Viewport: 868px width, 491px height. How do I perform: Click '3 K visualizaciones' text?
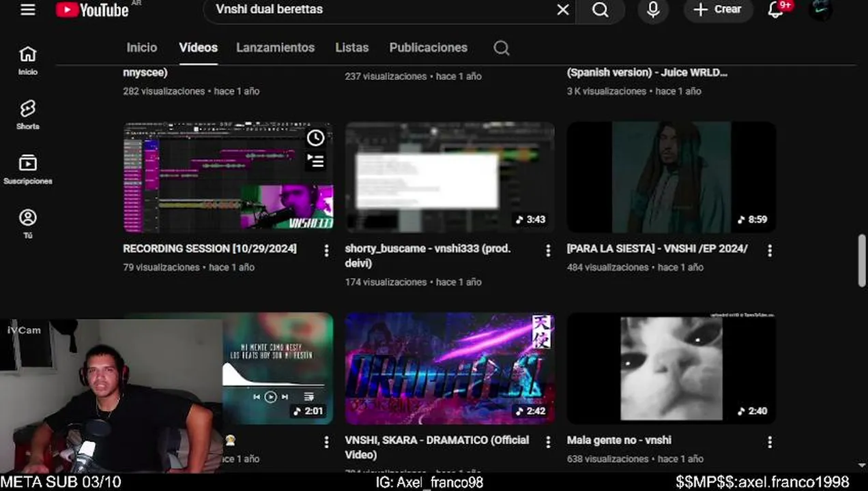click(x=607, y=91)
